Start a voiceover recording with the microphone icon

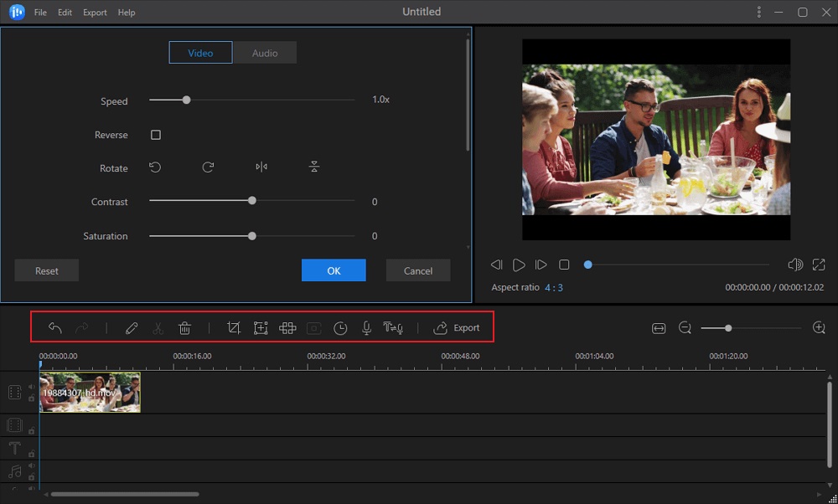pyautogui.click(x=366, y=328)
